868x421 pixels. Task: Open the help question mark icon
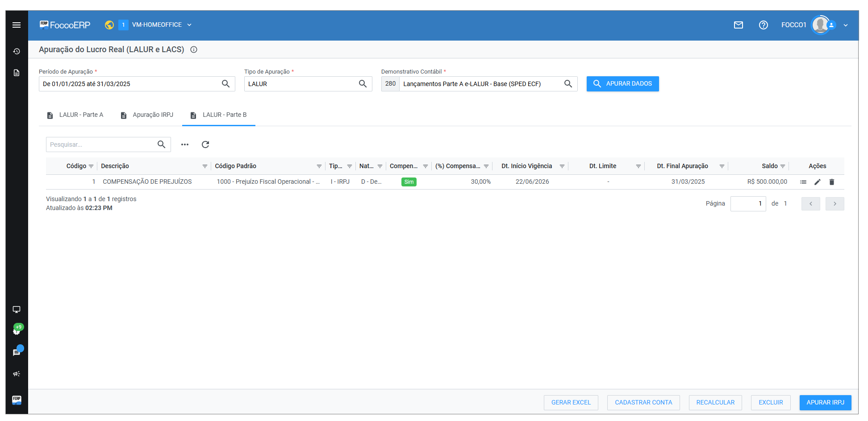(x=764, y=25)
